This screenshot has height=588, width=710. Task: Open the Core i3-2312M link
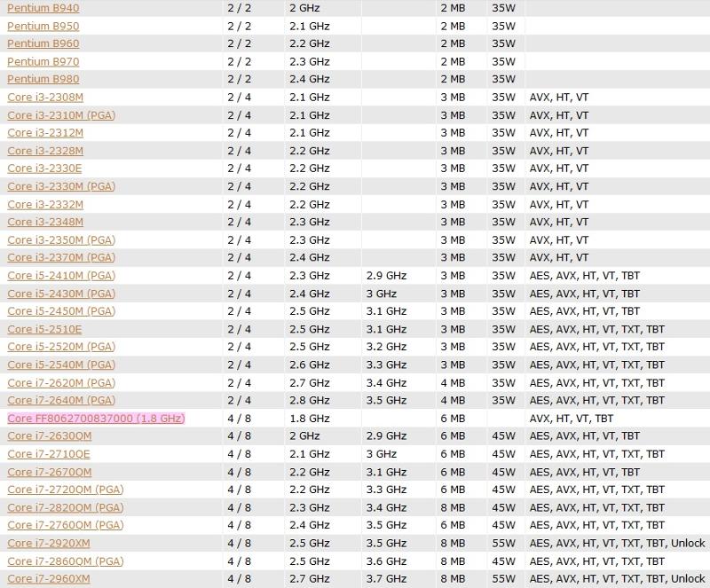pos(45,133)
